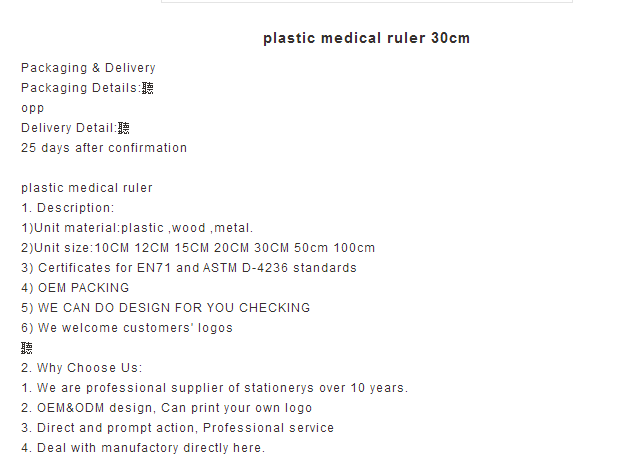The width and height of the screenshot is (641, 473).
Task: Click the 'opp' packaging text
Action: point(33,108)
